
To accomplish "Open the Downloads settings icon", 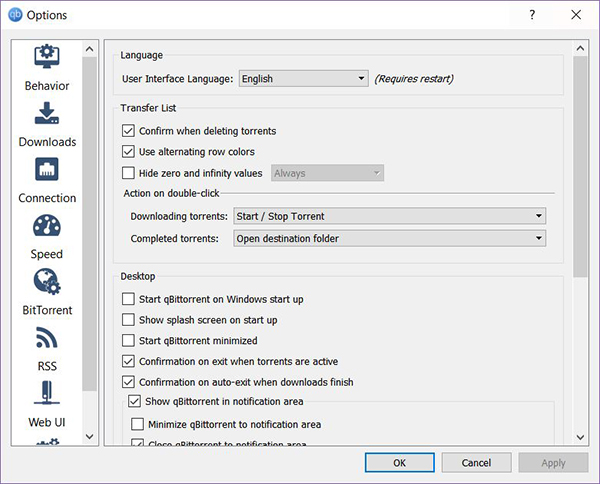I will pos(47,113).
